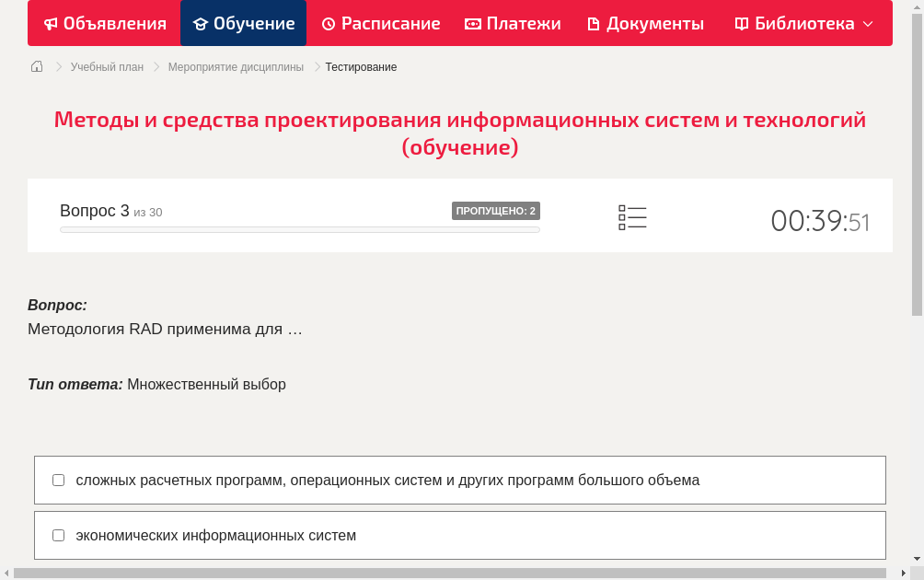This screenshot has height=580, width=924.
Task: Click the ПРОПУЩЕНО: 2 badge
Action: click(x=495, y=210)
